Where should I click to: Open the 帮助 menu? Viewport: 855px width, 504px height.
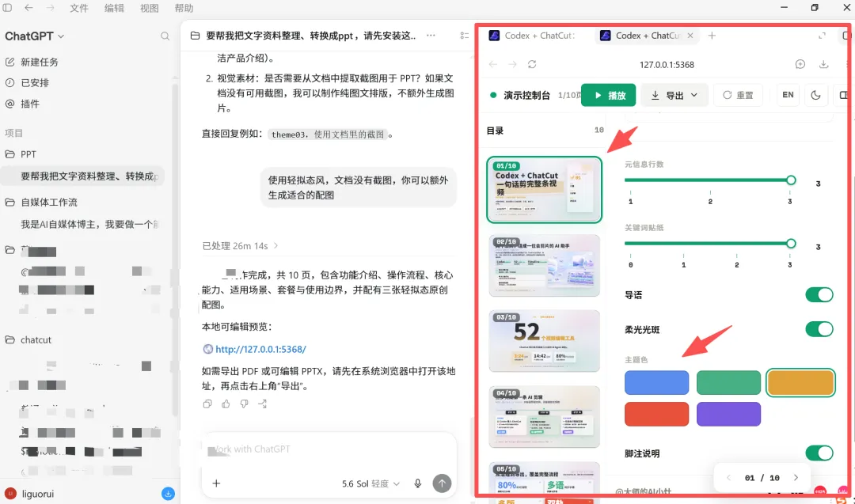pyautogui.click(x=184, y=8)
